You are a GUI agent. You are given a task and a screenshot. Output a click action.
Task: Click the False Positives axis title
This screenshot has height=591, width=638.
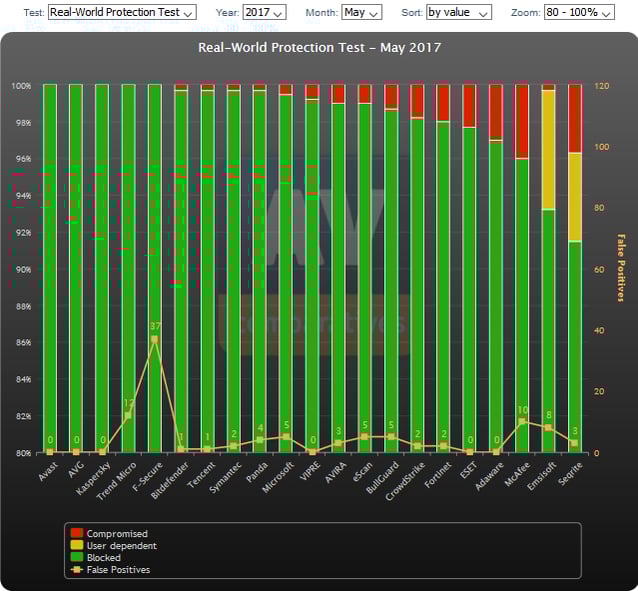(x=621, y=268)
